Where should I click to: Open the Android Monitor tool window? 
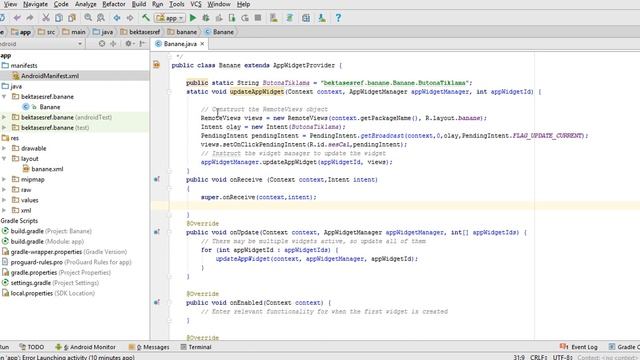click(x=85, y=347)
